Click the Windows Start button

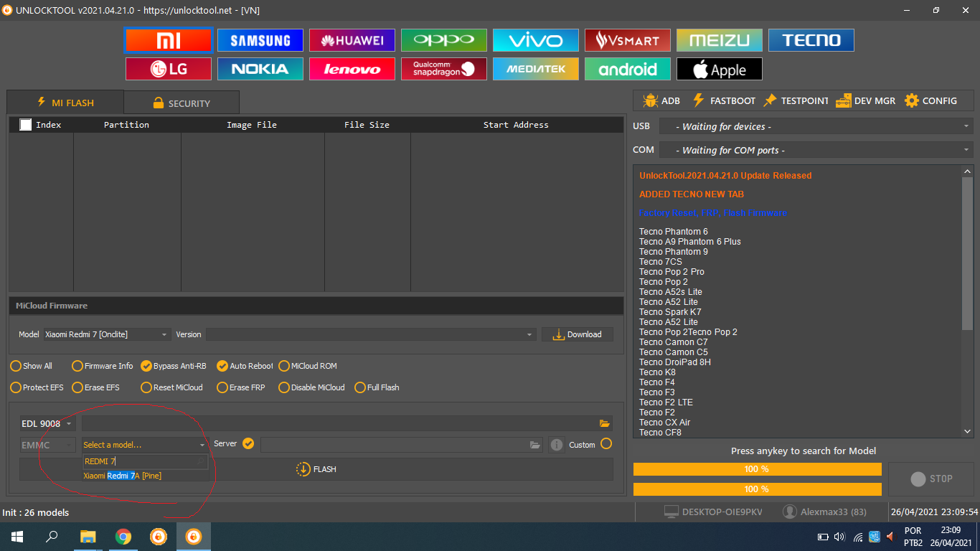pyautogui.click(x=17, y=537)
